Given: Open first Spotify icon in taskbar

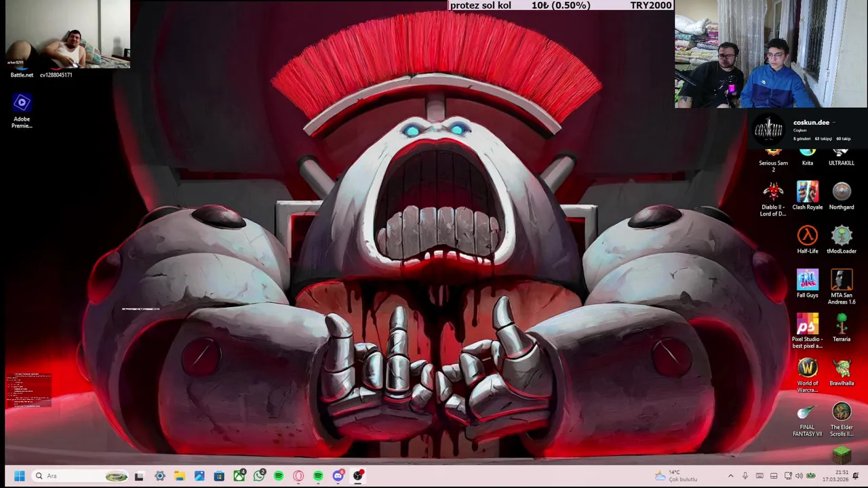Looking at the screenshot, I should pos(279,476).
